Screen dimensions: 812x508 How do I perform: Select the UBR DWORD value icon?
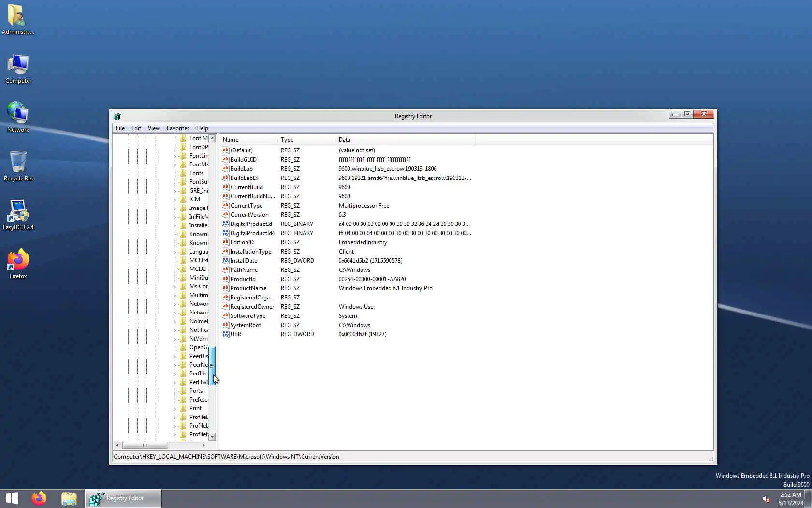click(225, 334)
